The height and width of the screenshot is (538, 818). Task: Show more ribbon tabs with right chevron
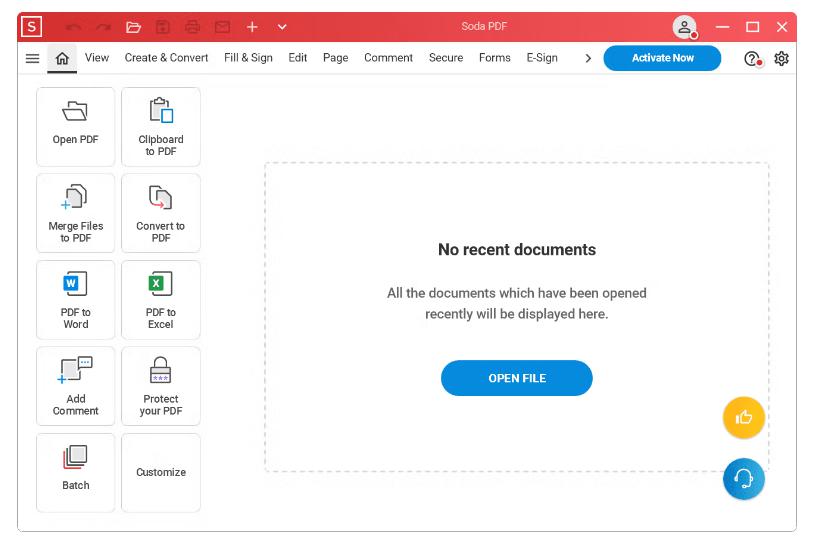(x=588, y=58)
